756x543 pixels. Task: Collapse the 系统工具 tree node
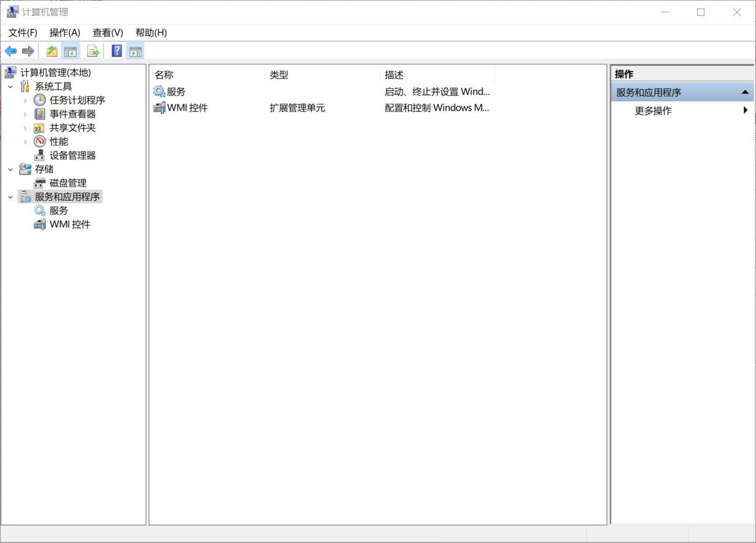click(10, 87)
